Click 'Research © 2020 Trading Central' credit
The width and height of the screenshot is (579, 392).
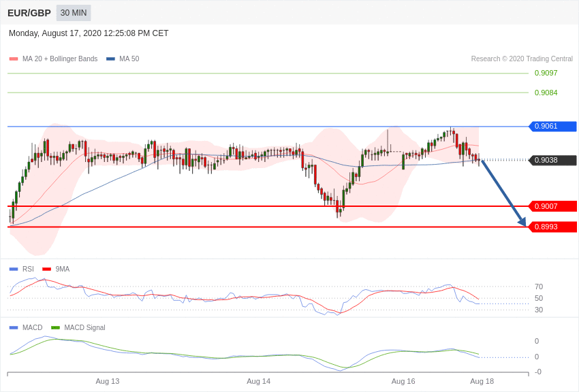pyautogui.click(x=522, y=59)
